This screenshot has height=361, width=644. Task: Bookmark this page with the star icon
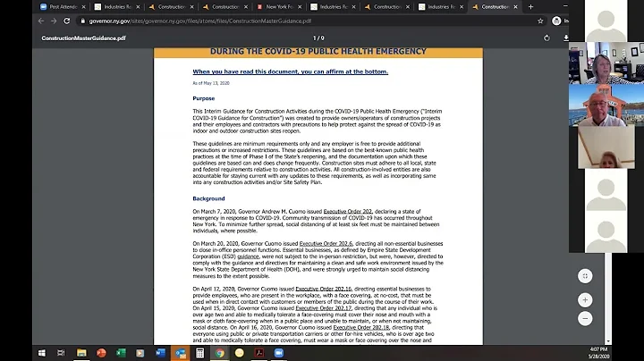click(540, 21)
